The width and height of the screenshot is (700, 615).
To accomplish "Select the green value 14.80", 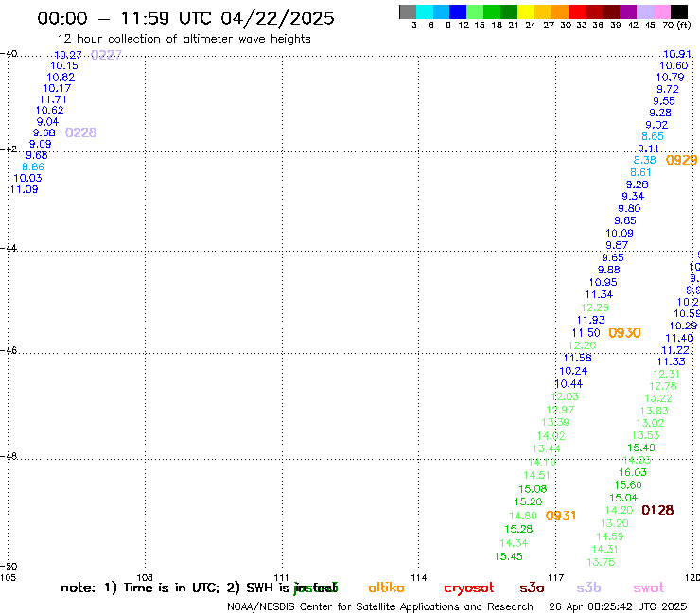I will coord(523,516).
